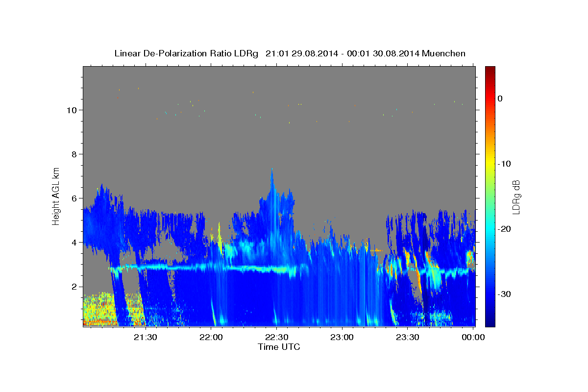The image size is (588, 392).
Task: Click the plot title mentioning Muenchen
Action: point(290,53)
